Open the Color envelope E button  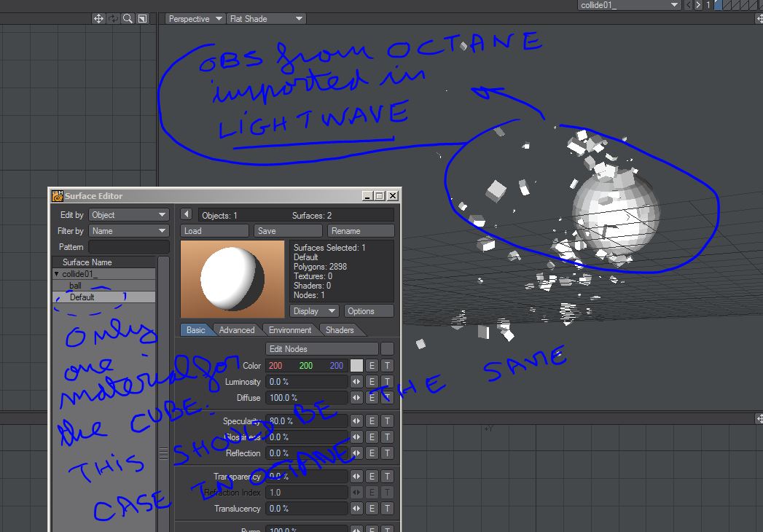pyautogui.click(x=372, y=366)
